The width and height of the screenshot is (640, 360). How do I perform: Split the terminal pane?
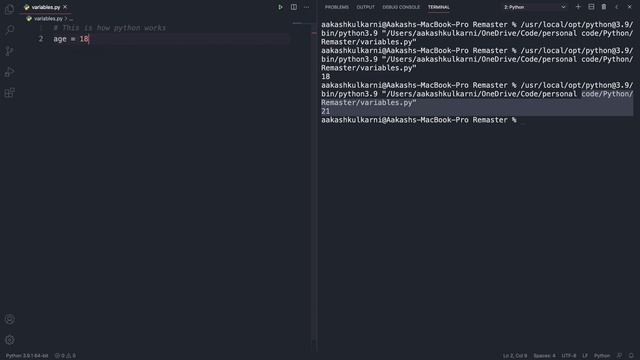[591, 7]
